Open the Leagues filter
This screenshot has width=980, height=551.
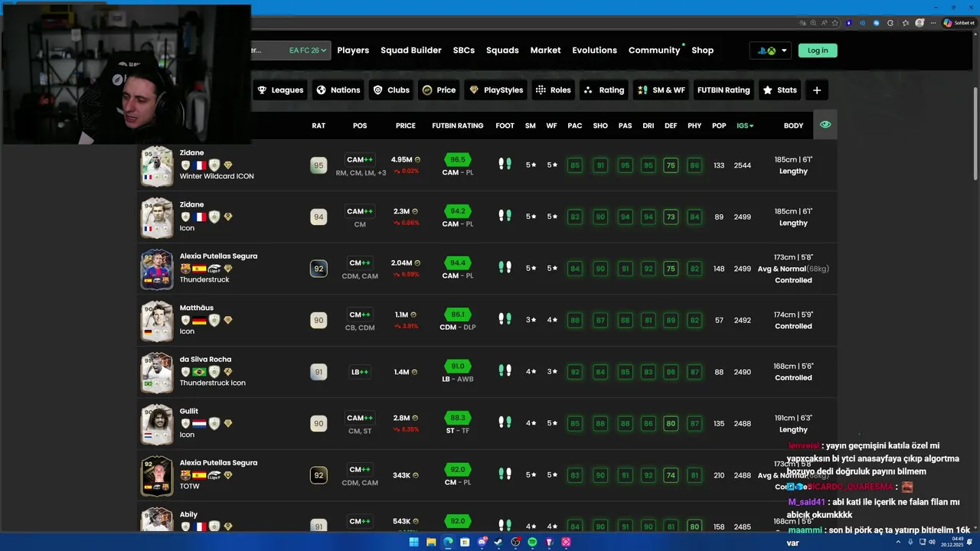[x=280, y=90]
